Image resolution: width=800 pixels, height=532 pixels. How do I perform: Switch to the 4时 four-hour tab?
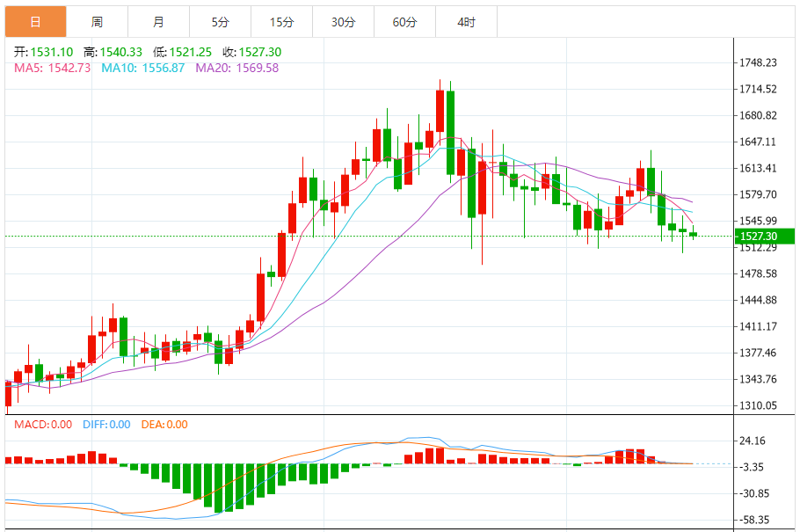(466, 21)
